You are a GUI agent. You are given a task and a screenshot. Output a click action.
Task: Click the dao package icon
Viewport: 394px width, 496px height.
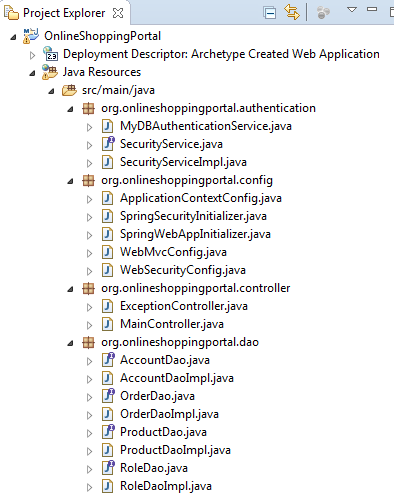pyautogui.click(x=88, y=342)
